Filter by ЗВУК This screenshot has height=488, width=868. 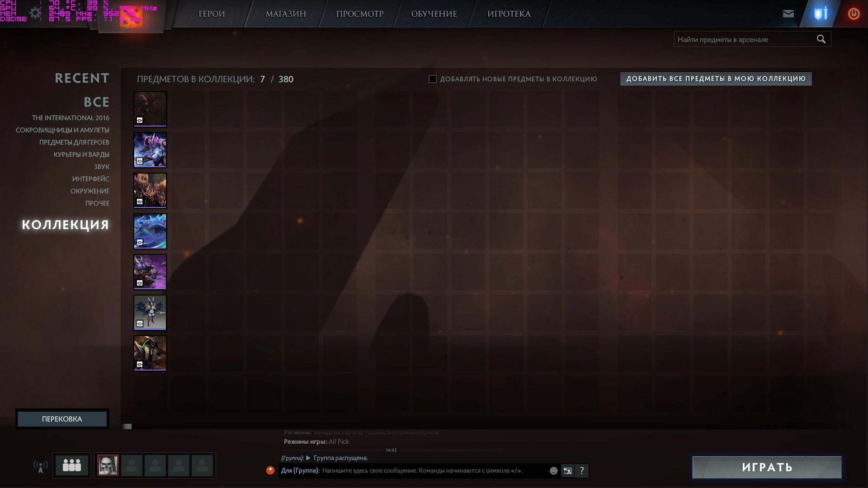click(102, 167)
